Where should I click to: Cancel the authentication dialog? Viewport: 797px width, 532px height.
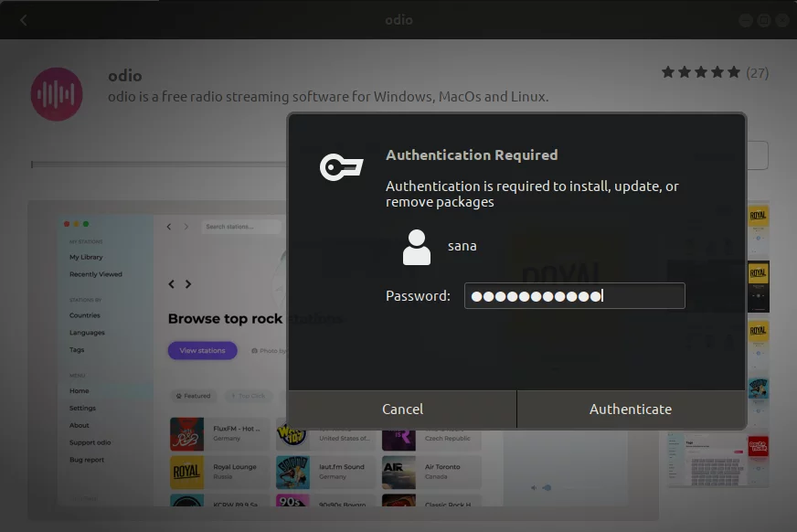click(402, 409)
